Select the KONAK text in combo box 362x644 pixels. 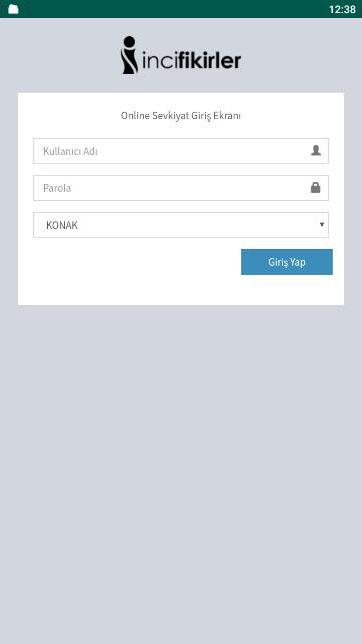click(62, 225)
